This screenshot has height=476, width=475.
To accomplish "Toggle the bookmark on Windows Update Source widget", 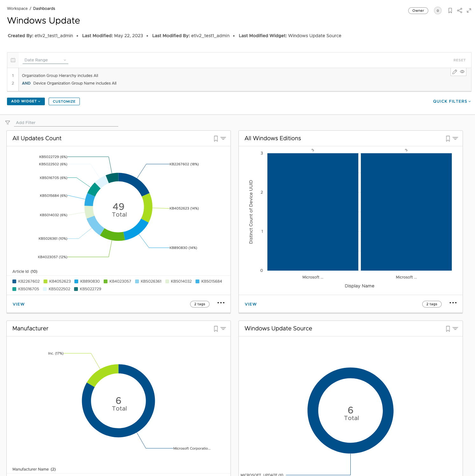I will tap(449, 328).
